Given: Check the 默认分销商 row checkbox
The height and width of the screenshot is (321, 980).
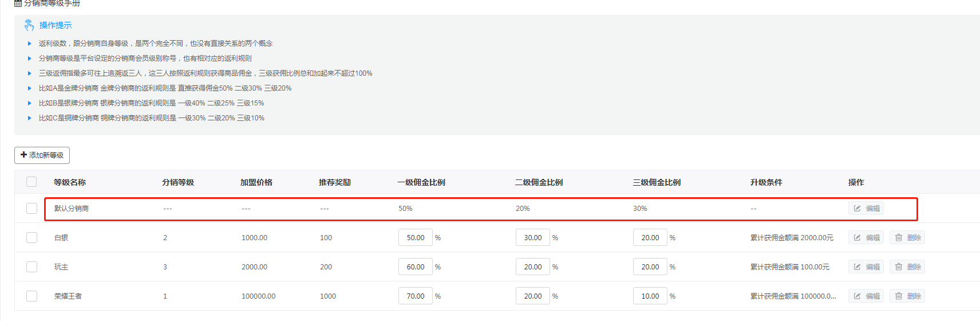Looking at the screenshot, I should [31, 208].
